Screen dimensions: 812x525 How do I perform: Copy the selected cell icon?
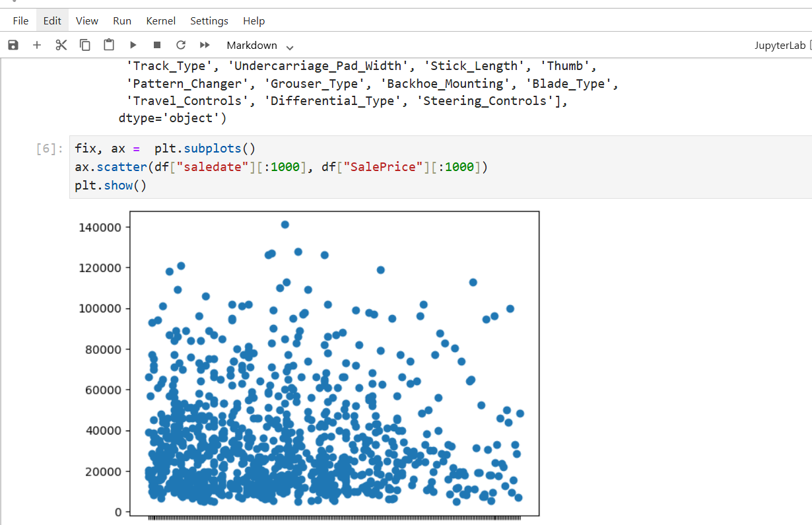pyautogui.click(x=85, y=45)
